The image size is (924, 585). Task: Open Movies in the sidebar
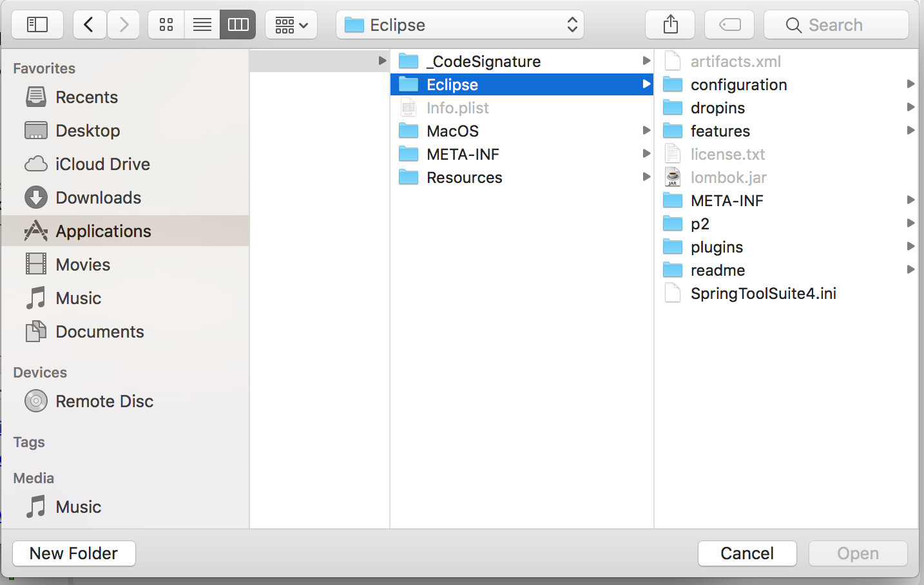(125, 265)
